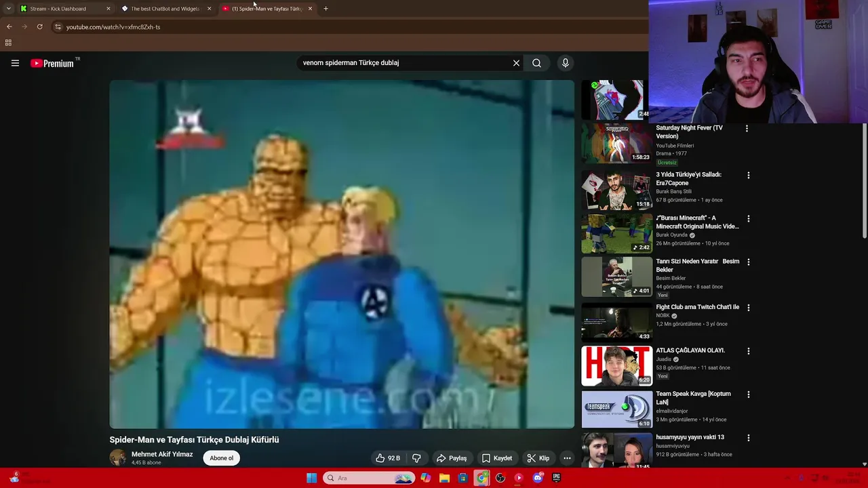Save the video with Kaydet
Viewport: 868px width, 488px height.
(x=496, y=458)
